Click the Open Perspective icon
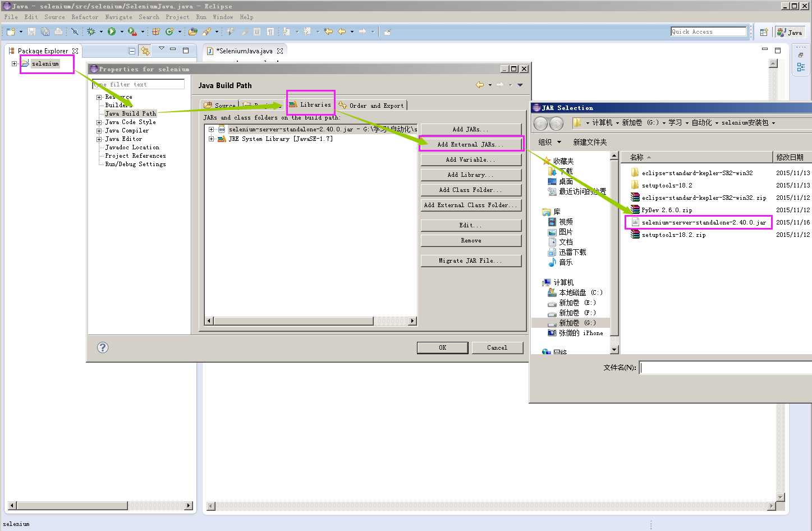Screen dimensions: 812x531 (764, 33)
